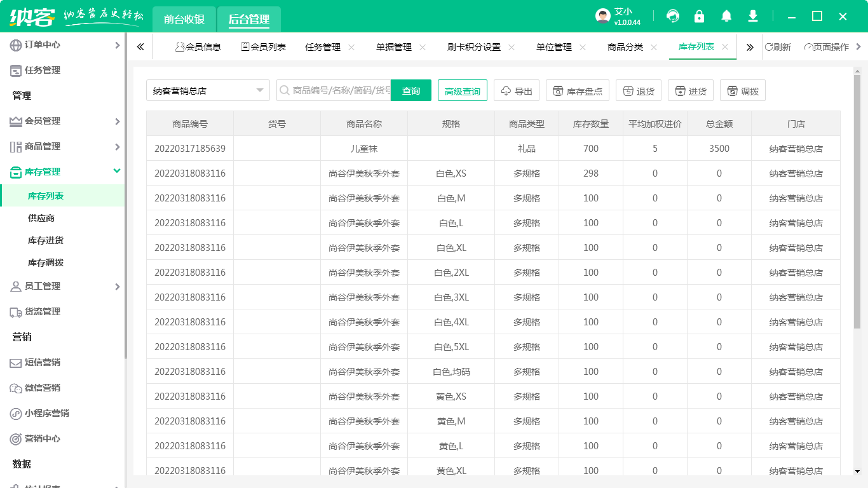Click the 刷新 refresh button

778,47
